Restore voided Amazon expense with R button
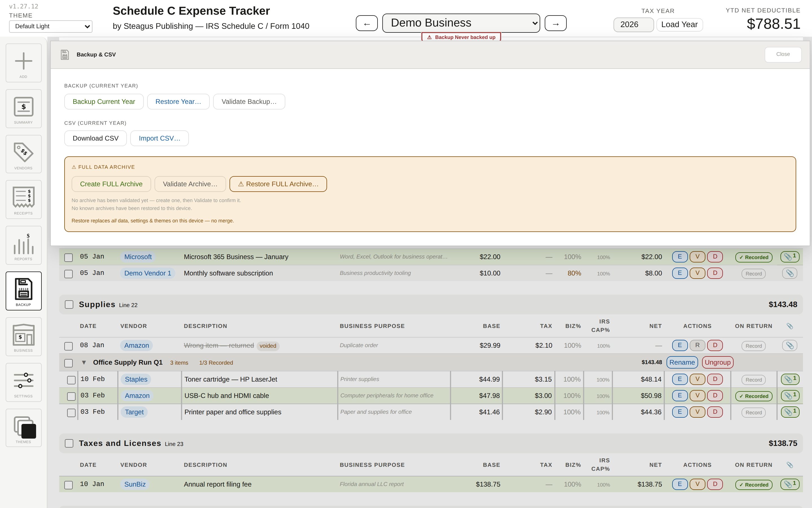Screen dimensions: 812x508 click(x=697, y=345)
